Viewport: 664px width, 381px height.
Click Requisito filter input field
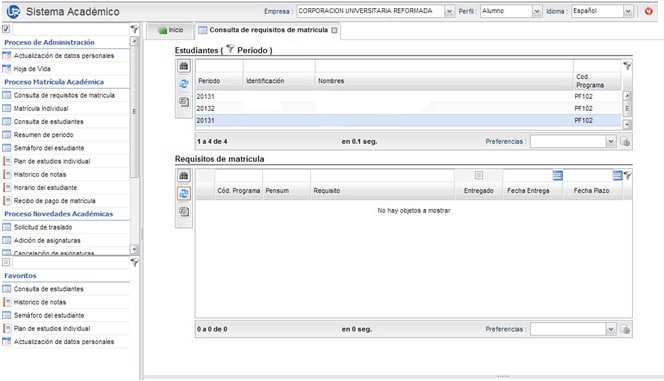coord(382,175)
